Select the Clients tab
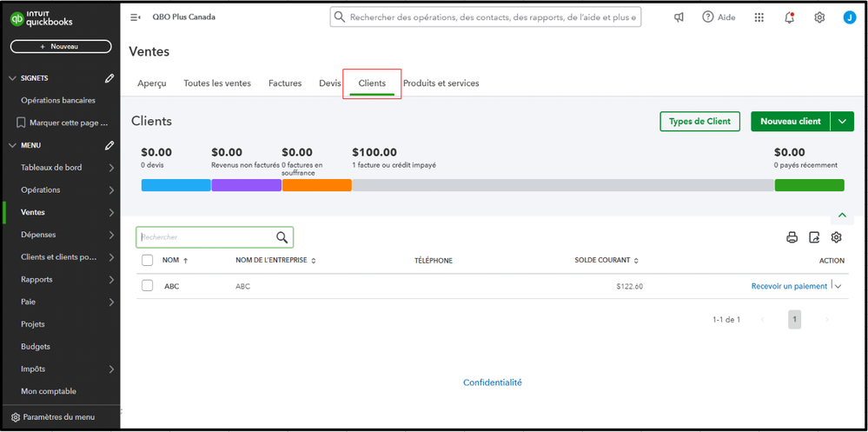Viewport: 868px width, 432px height. pyautogui.click(x=372, y=83)
